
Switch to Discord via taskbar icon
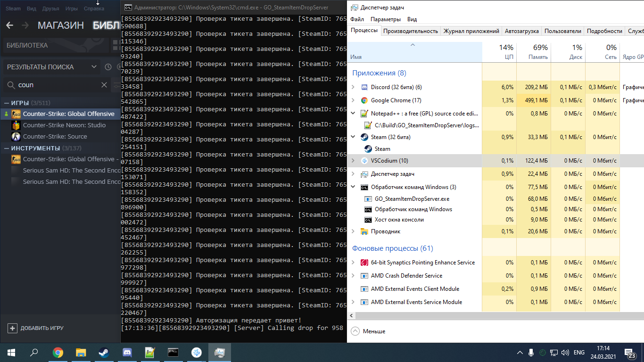(x=127, y=352)
